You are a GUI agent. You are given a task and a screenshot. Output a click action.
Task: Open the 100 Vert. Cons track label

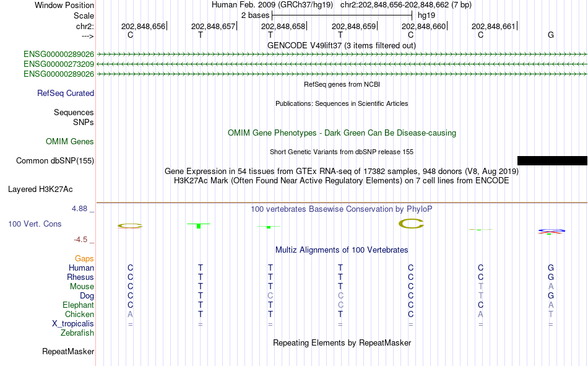(x=35, y=224)
